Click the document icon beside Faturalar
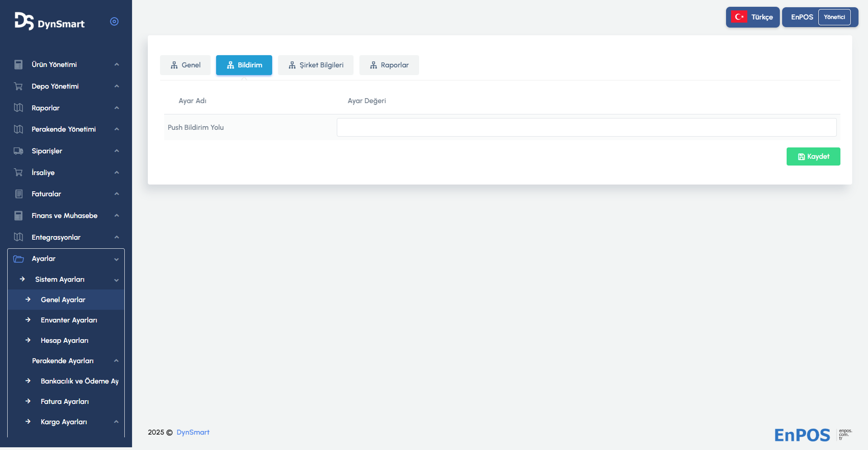868x450 pixels. (x=19, y=194)
